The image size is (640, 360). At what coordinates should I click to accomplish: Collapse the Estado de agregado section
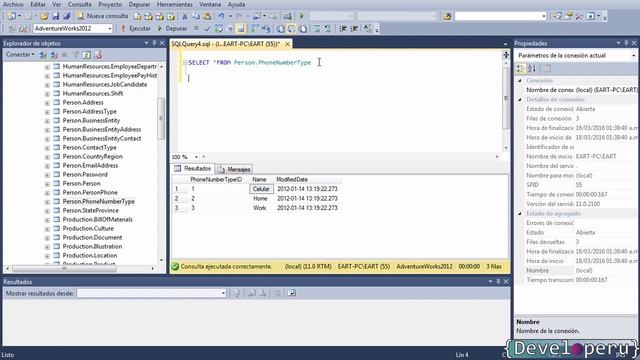coord(520,213)
